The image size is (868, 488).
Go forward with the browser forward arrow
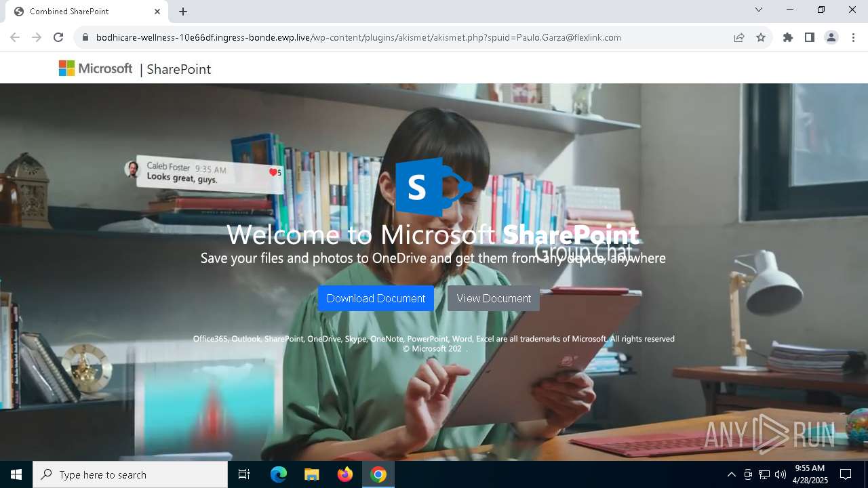coord(37,37)
